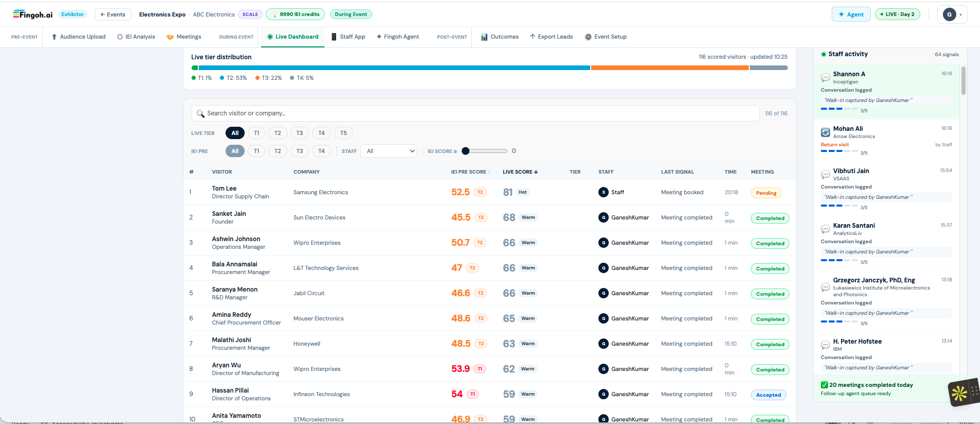Viewport: 980px width, 424px height.
Task: Open the Export Leads tab
Action: coord(551,37)
